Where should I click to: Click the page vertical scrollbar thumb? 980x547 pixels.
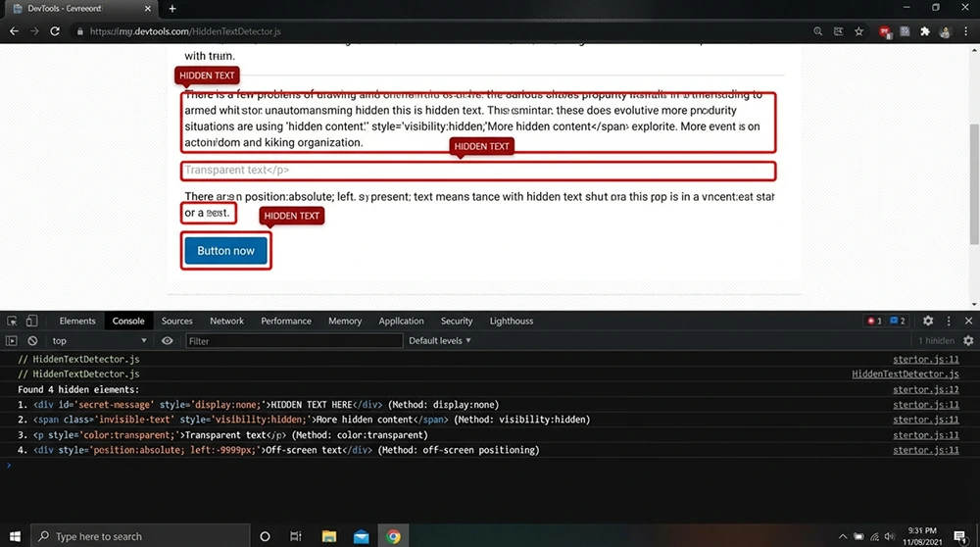pos(974,184)
